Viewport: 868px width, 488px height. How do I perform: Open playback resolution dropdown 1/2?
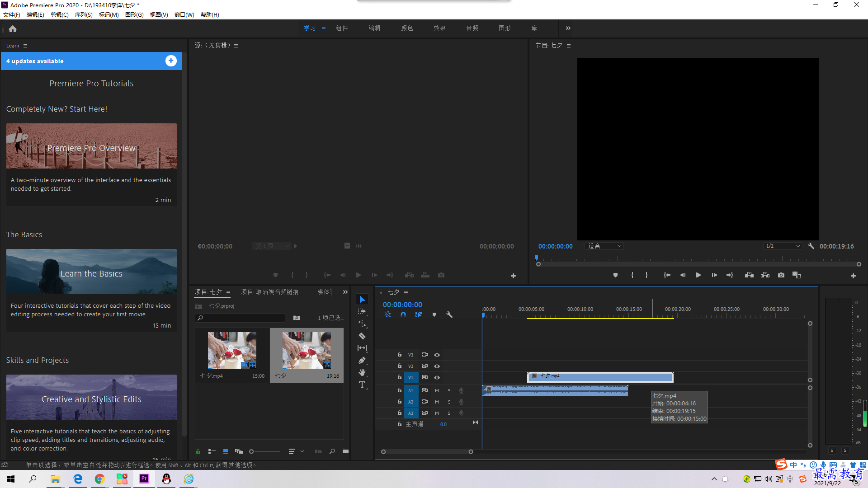(783, 246)
